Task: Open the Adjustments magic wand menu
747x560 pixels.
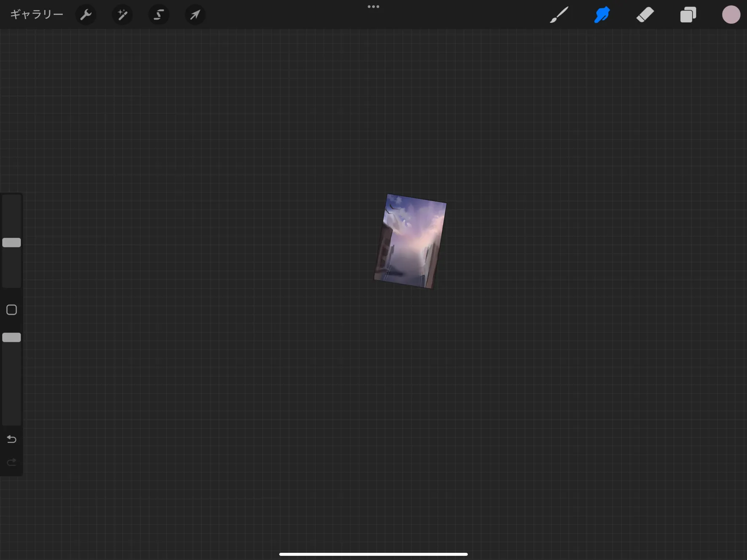Action: click(x=122, y=15)
